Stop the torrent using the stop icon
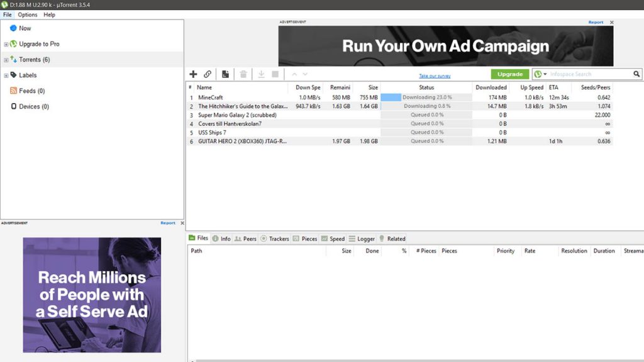This screenshot has width=644, height=362. point(275,74)
